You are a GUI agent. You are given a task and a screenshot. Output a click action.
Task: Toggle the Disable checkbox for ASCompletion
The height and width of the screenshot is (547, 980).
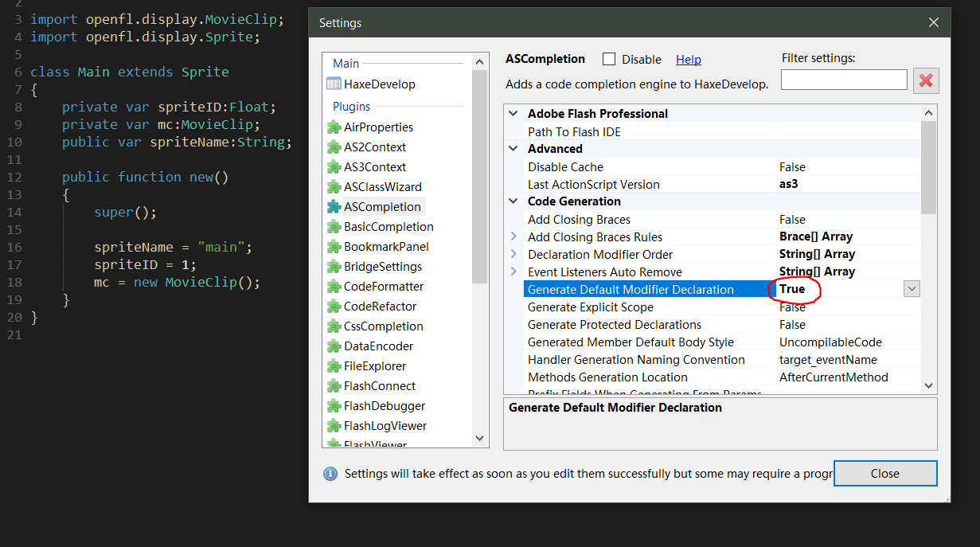(609, 60)
